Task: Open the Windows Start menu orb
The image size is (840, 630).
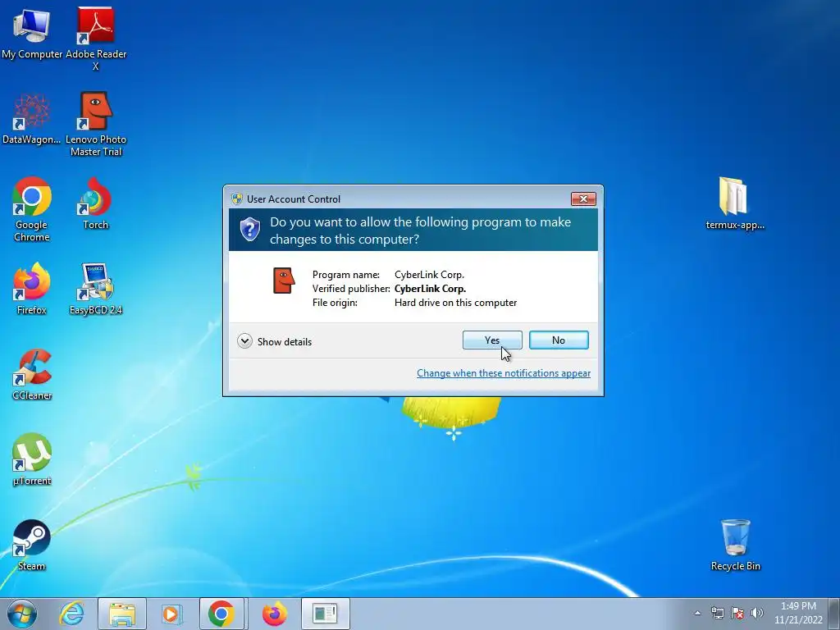Action: pos(22,614)
